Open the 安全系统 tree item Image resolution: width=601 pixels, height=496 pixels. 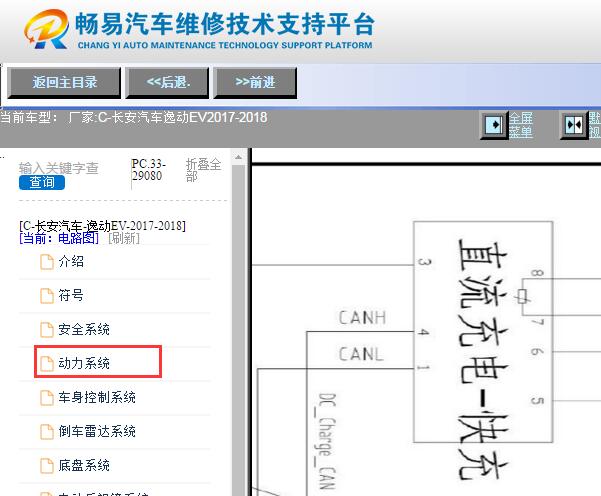coord(84,329)
